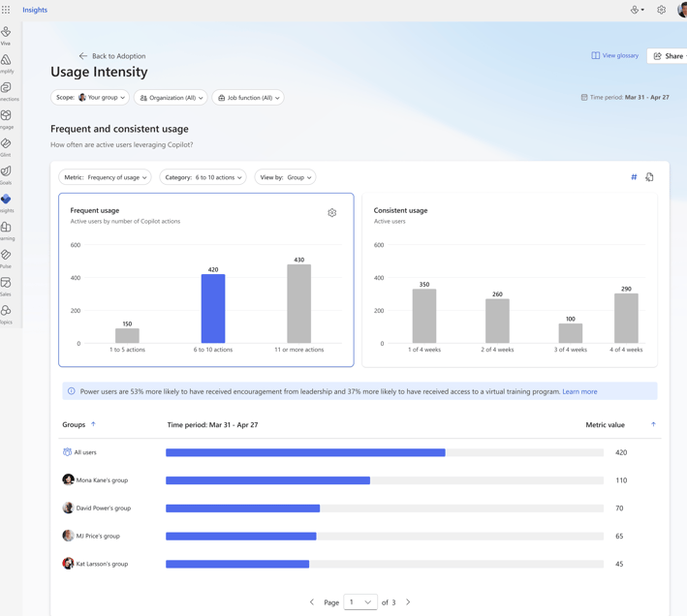Click the 4 of 4 weeks bar

click(626, 319)
